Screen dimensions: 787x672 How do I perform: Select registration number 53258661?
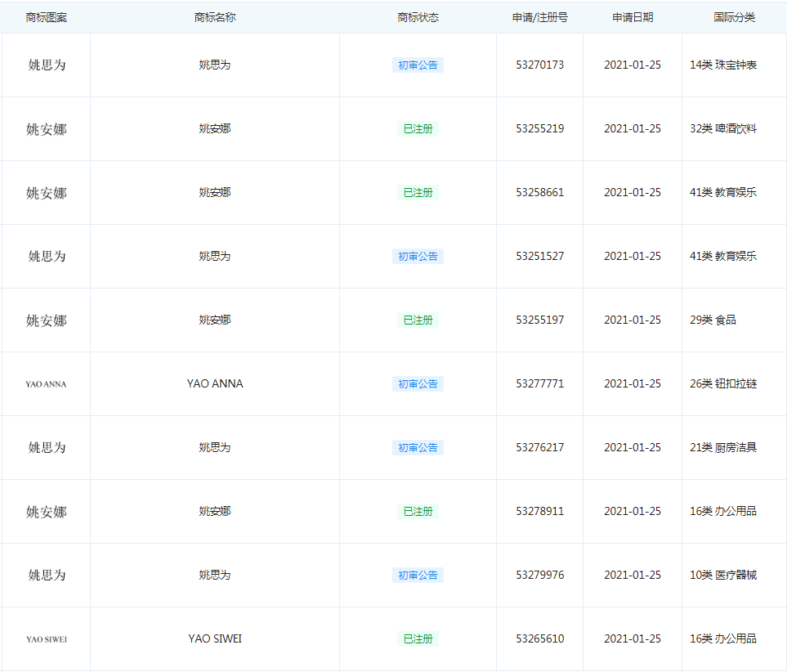tap(539, 192)
